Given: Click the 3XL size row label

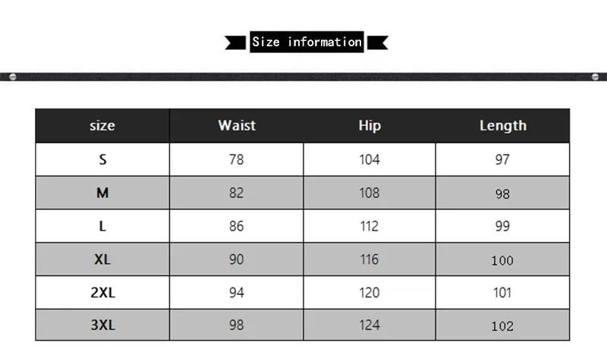Looking at the screenshot, I should pos(102,325).
